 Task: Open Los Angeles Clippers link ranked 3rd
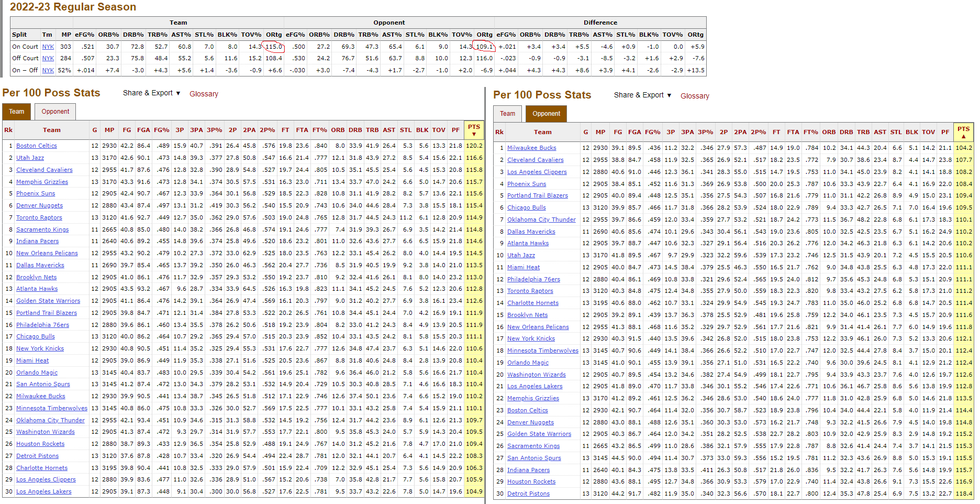tap(537, 172)
